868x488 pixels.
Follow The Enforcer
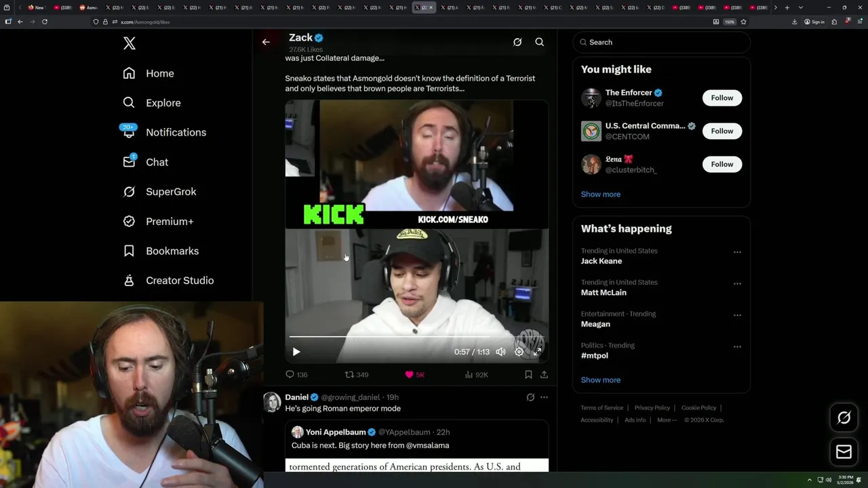722,98
